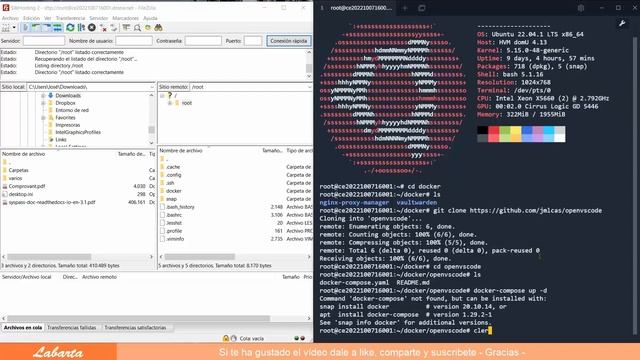Toggle synchronized browsing
640x360 pixels.
point(148,28)
